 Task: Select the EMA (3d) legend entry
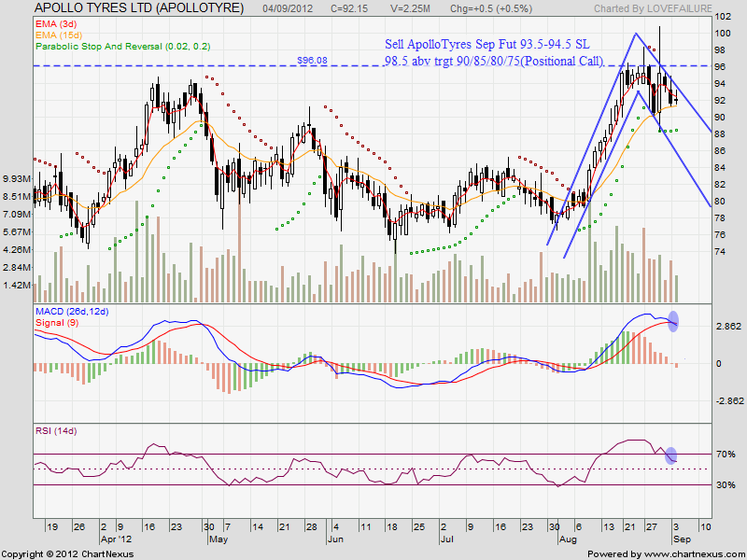(56, 24)
